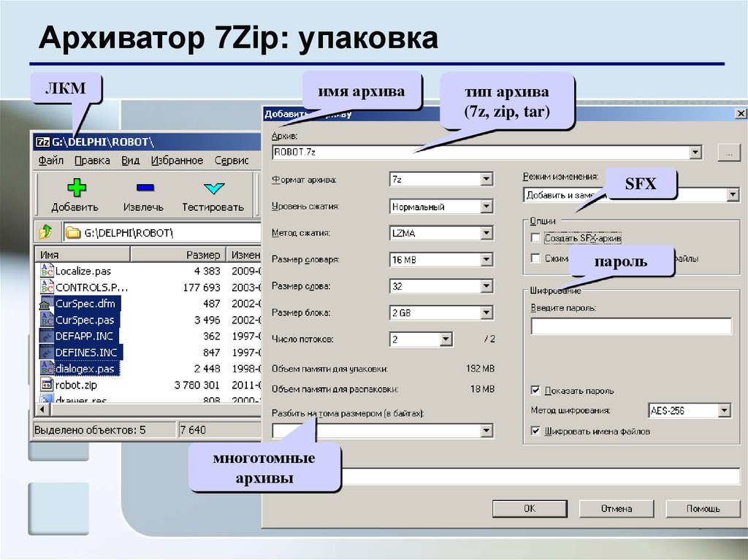
Task: Enable the Создать SFX-архив checkbox
Action: point(535,237)
